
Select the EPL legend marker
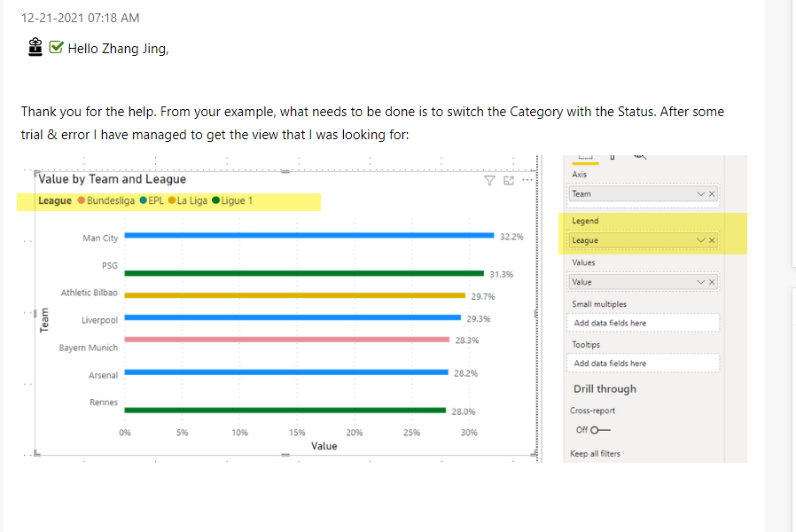(144, 200)
